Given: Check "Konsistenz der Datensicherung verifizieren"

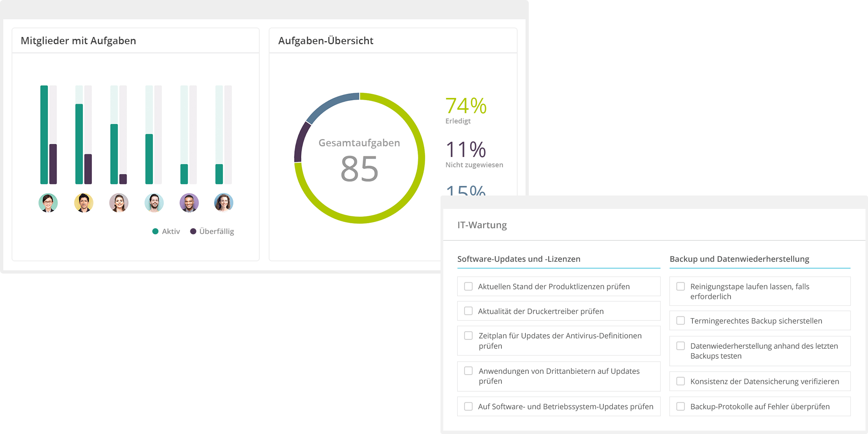Looking at the screenshot, I should [x=680, y=381].
